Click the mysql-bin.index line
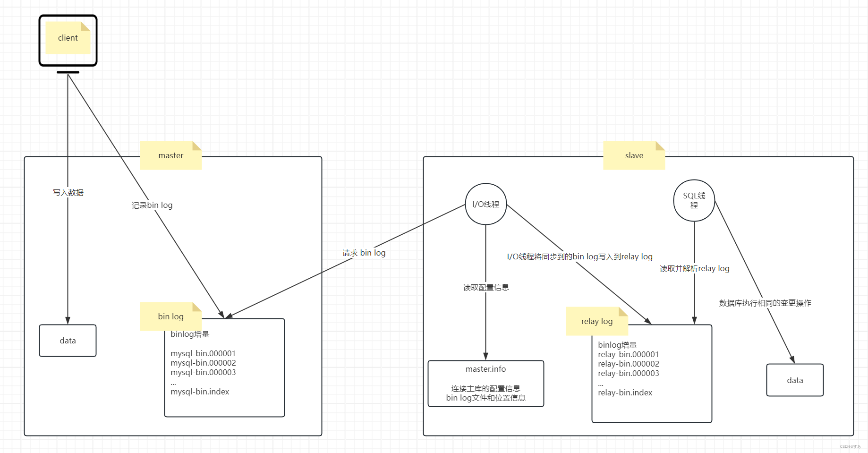 [x=200, y=392]
